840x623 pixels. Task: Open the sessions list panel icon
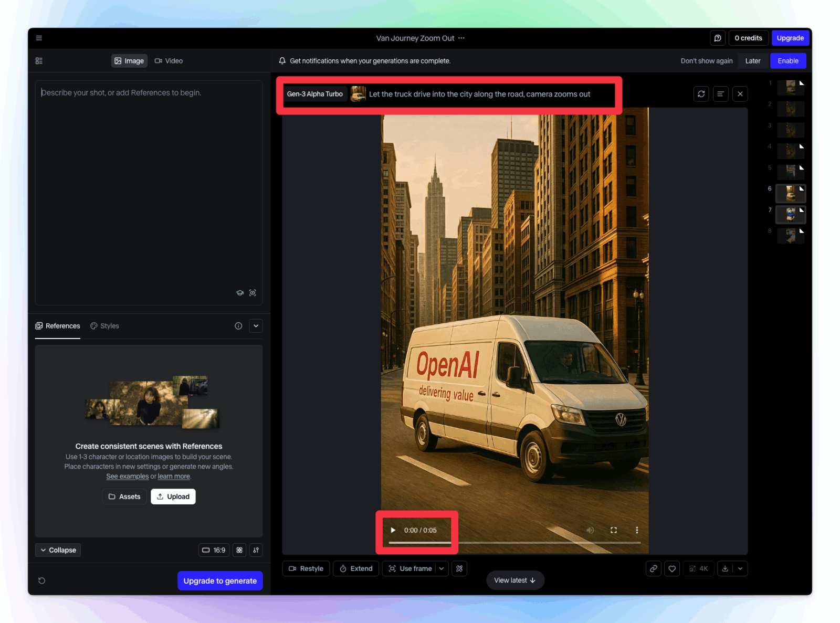pyautogui.click(x=39, y=61)
